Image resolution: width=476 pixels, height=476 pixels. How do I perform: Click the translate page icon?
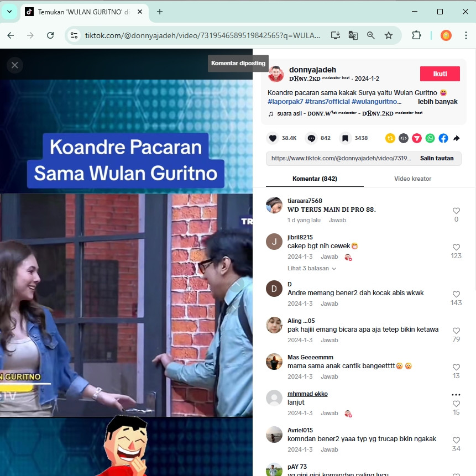point(353,35)
